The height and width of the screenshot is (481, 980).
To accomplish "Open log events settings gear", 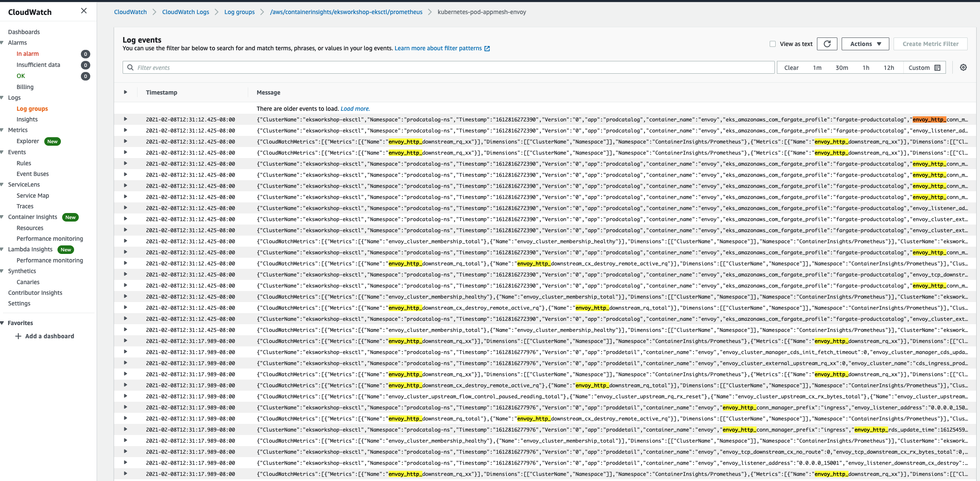I will (x=963, y=67).
